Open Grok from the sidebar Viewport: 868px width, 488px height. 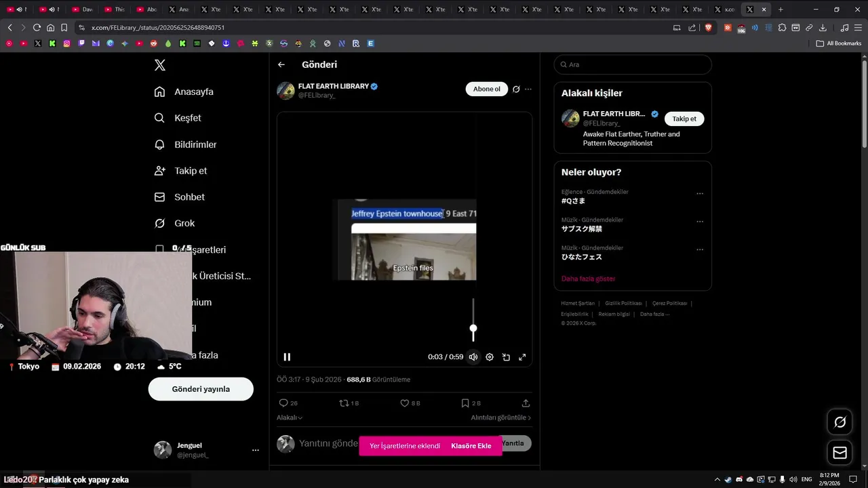point(174,223)
